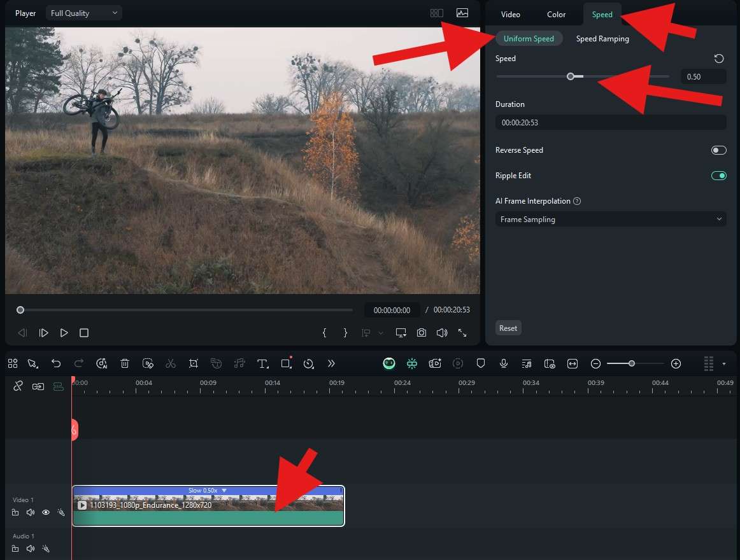Set mark-in with the left brace icon

[x=324, y=333]
